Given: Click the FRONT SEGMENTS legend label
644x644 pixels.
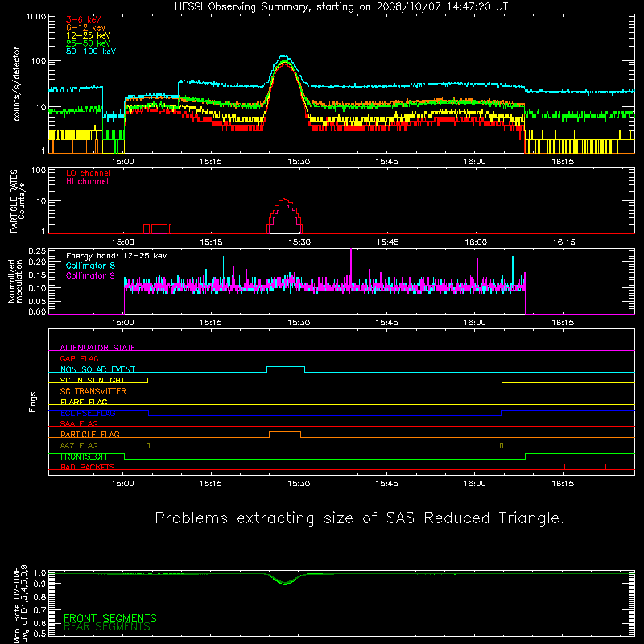Looking at the screenshot, I should pos(110,618).
